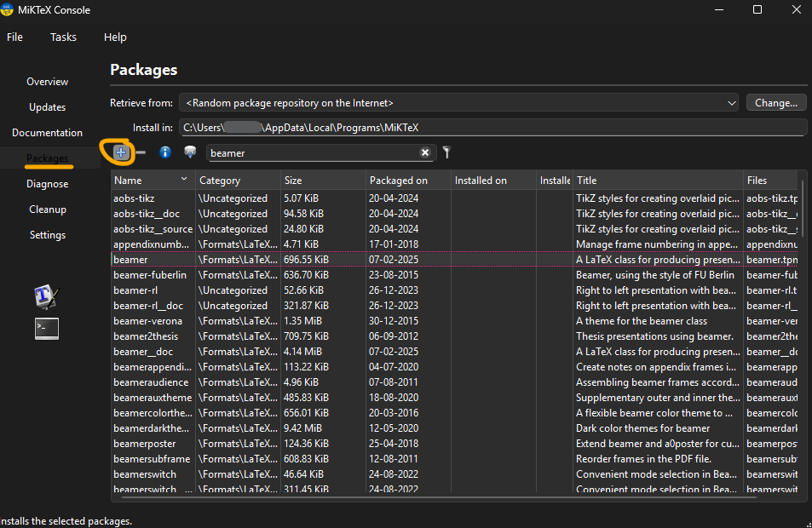812x528 pixels.
Task: Sort by the Name column header
Action: click(x=153, y=181)
